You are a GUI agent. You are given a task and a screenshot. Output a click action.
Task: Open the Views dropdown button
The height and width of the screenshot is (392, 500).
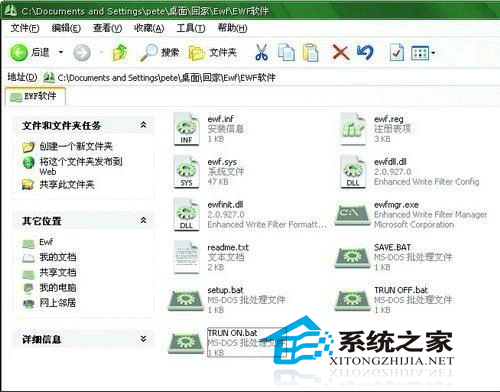pyautogui.click(x=423, y=53)
